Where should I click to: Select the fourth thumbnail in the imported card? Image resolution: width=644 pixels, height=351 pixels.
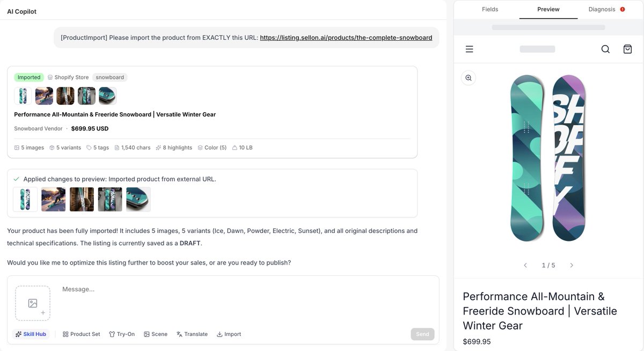coord(86,96)
